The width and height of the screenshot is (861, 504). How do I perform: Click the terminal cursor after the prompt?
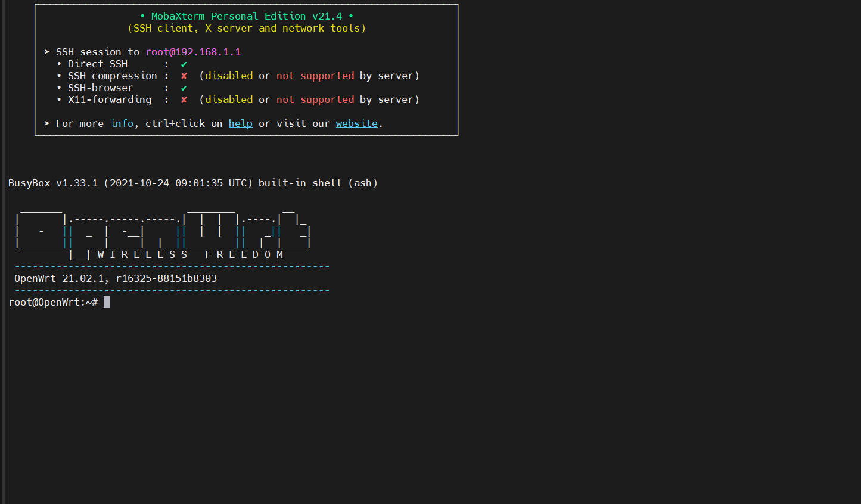pos(107,302)
